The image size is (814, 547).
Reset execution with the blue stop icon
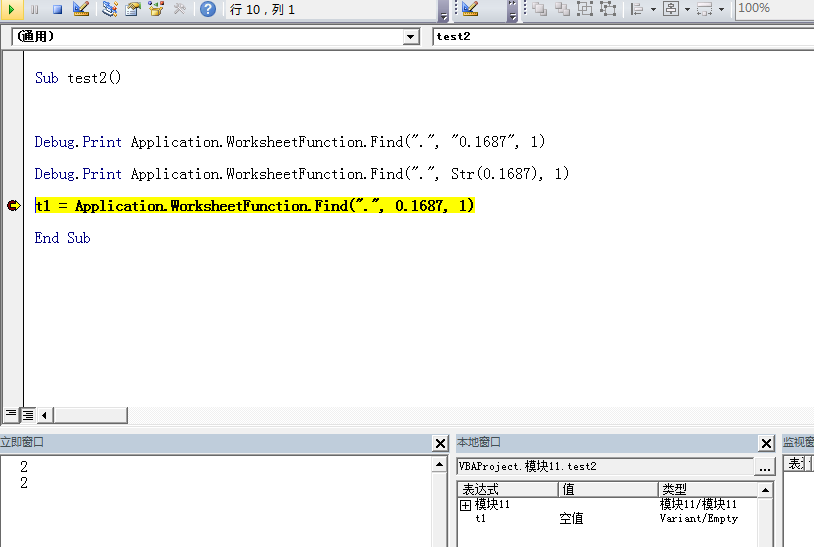(58, 9)
